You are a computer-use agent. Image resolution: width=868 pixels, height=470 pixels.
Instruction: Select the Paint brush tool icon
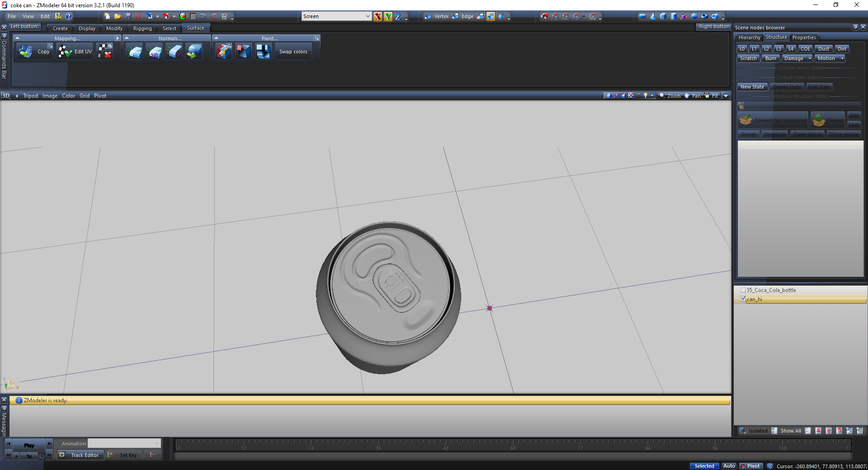tap(223, 52)
